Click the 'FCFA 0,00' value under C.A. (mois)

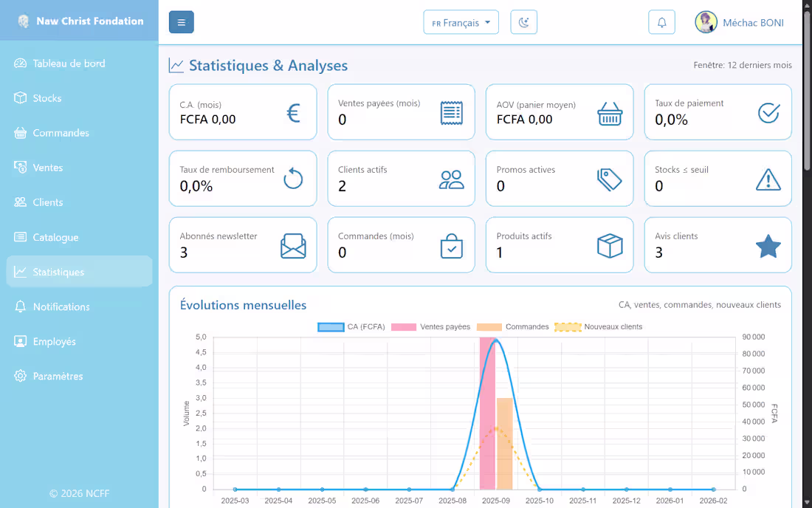(x=207, y=119)
